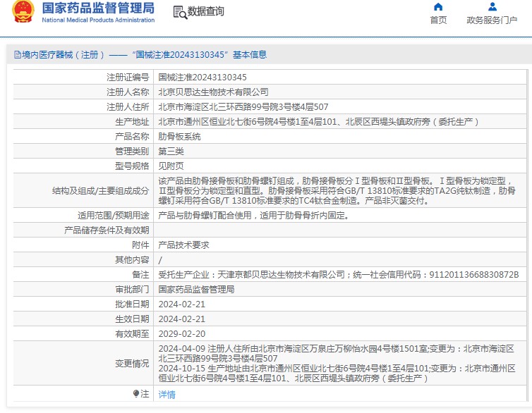Open the 数据查询 search icon

180,12
